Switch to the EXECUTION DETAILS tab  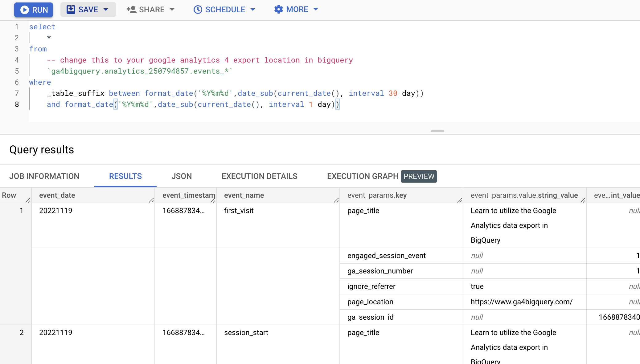click(x=259, y=176)
